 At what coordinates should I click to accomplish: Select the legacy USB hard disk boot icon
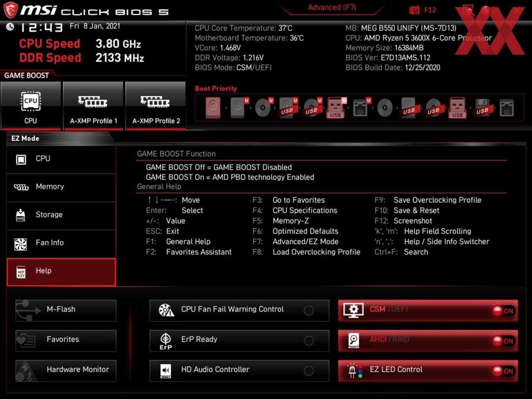coord(409,108)
